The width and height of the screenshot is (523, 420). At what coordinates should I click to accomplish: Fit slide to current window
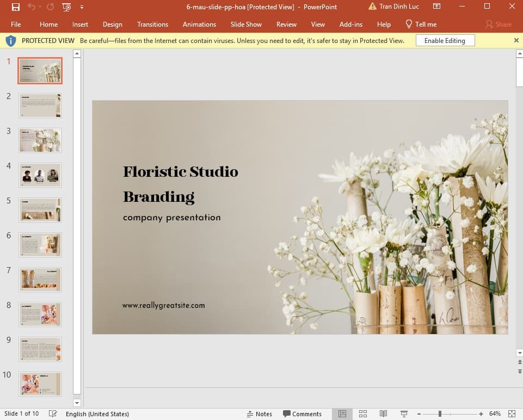(511, 413)
